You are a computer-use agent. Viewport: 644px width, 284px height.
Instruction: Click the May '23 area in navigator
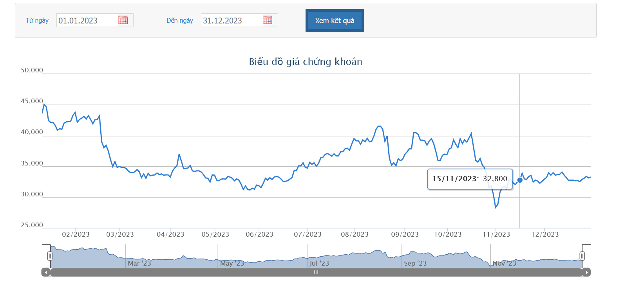point(232,263)
